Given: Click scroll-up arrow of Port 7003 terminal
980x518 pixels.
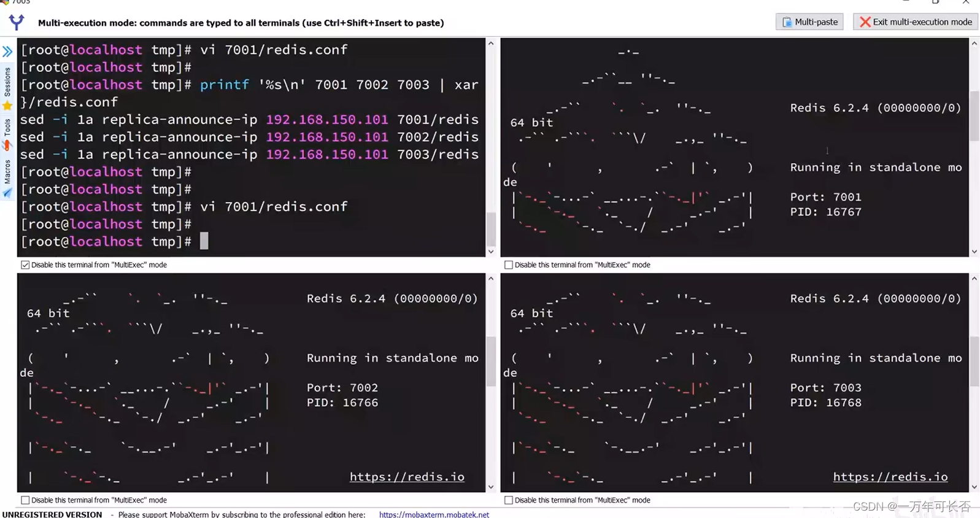Looking at the screenshot, I should pos(974,279).
